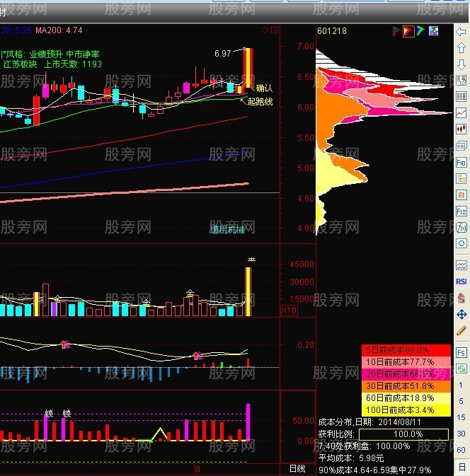Select the red-yellow flame cost distribution icon
Screen dimensions: 470x476
pos(408,31)
